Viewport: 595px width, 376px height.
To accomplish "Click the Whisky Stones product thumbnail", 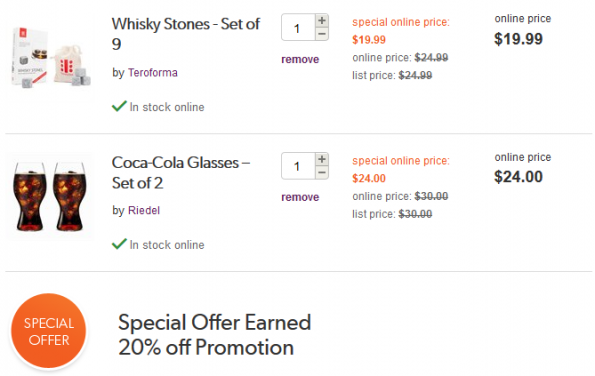I will coord(50,57).
